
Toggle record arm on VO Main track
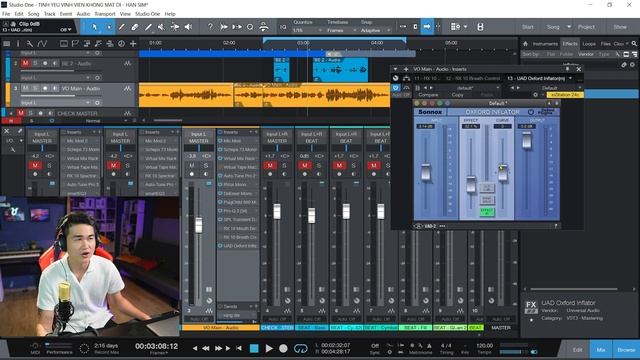[45, 89]
